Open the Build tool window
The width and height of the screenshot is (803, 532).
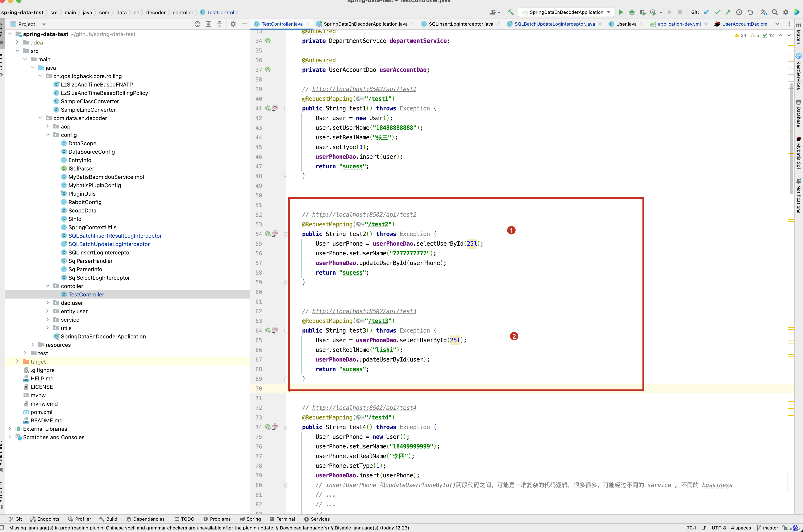(x=108, y=519)
